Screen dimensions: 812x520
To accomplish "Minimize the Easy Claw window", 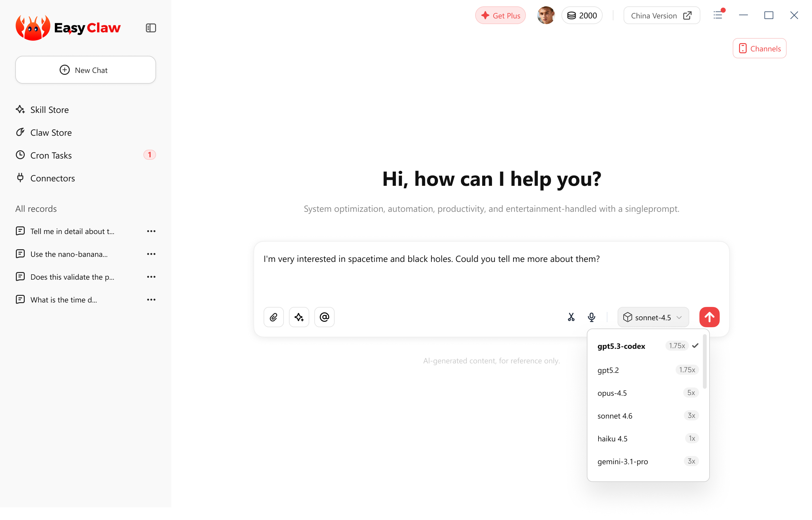I will (743, 15).
